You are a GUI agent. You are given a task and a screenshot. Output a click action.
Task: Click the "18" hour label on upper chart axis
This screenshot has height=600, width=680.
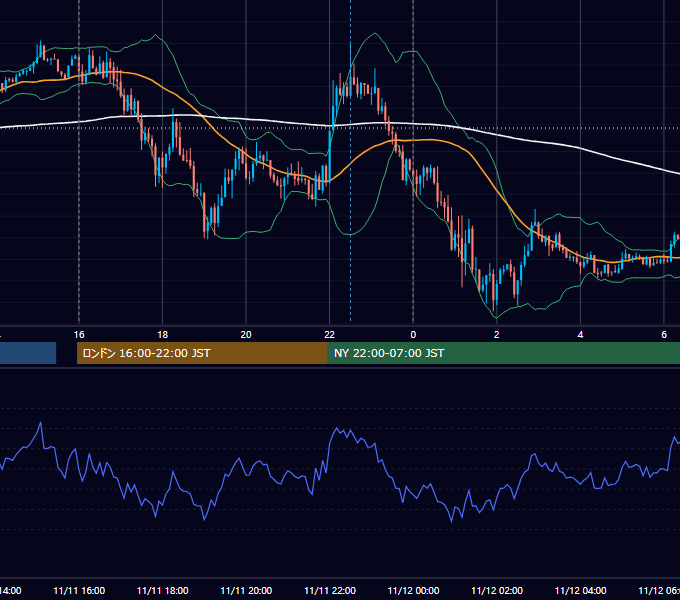tap(163, 335)
